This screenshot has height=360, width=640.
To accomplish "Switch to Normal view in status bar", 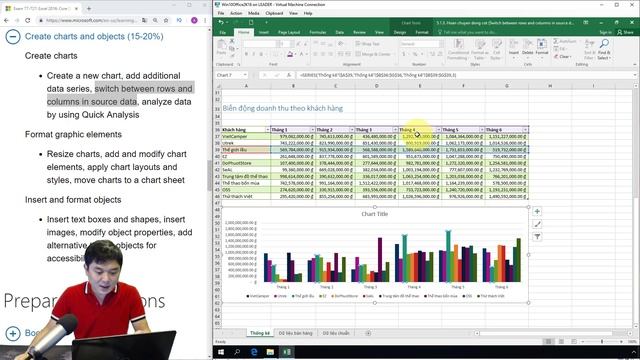I will (549, 341).
